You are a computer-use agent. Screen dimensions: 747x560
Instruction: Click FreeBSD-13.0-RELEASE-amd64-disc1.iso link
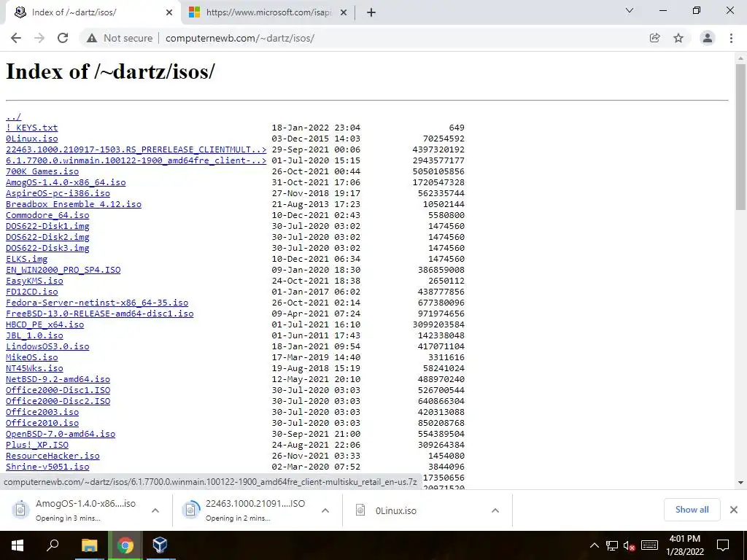pos(99,314)
